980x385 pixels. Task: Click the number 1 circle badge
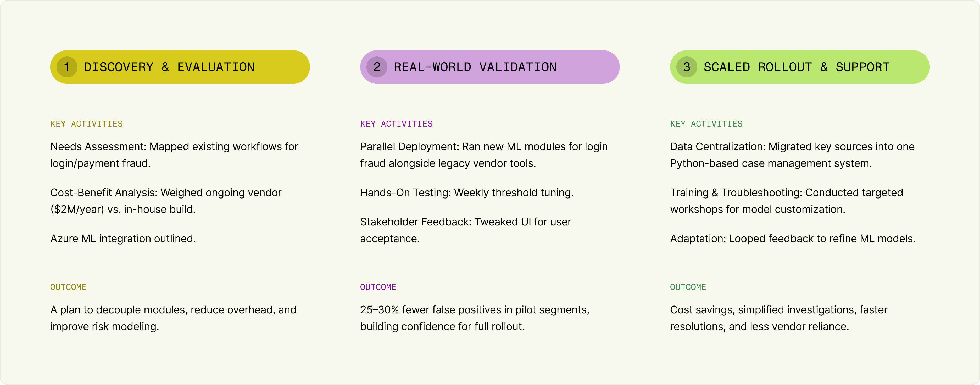(67, 67)
